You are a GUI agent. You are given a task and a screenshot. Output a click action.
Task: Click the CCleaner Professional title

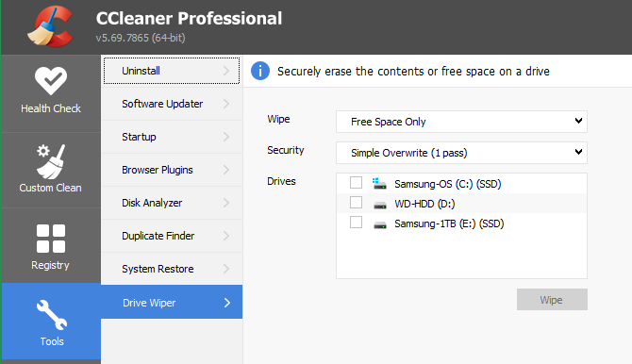point(189,19)
